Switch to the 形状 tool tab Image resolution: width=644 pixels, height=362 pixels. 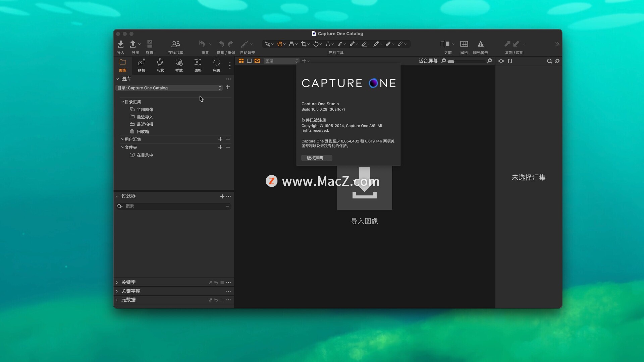160,65
